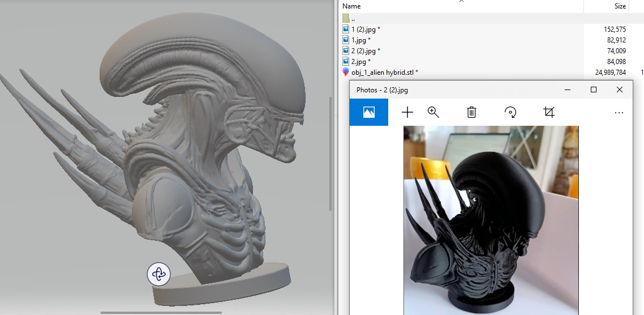
Task: Open the See more ellipsis menu in Photos
Action: [x=619, y=113]
